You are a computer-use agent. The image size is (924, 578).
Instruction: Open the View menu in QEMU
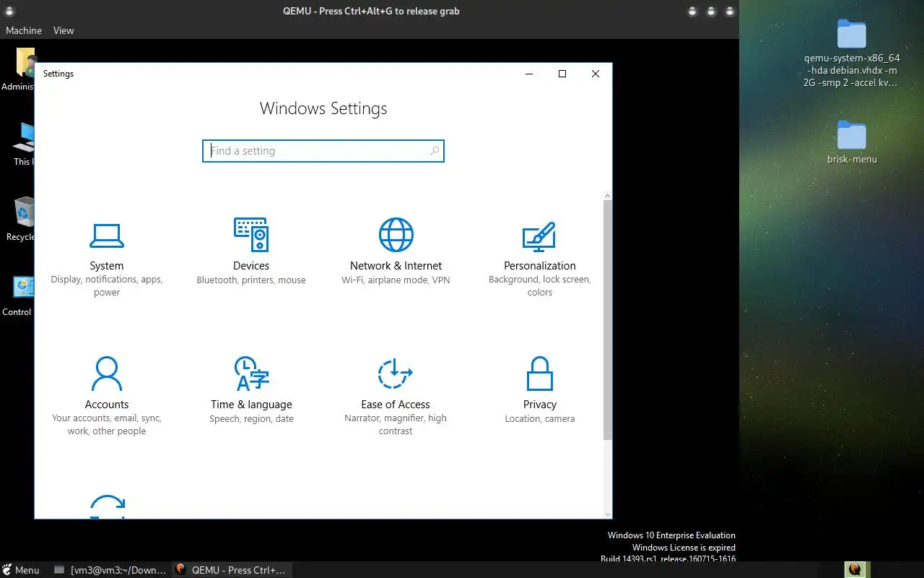[x=64, y=30]
